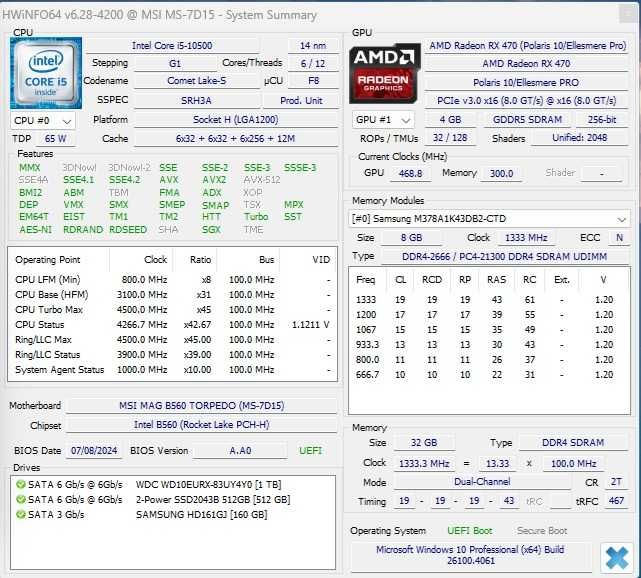Expand the Samsung M378A1K43DB2-CTD memory module dropdown
Viewport: 641px width, 578px height.
point(489,219)
